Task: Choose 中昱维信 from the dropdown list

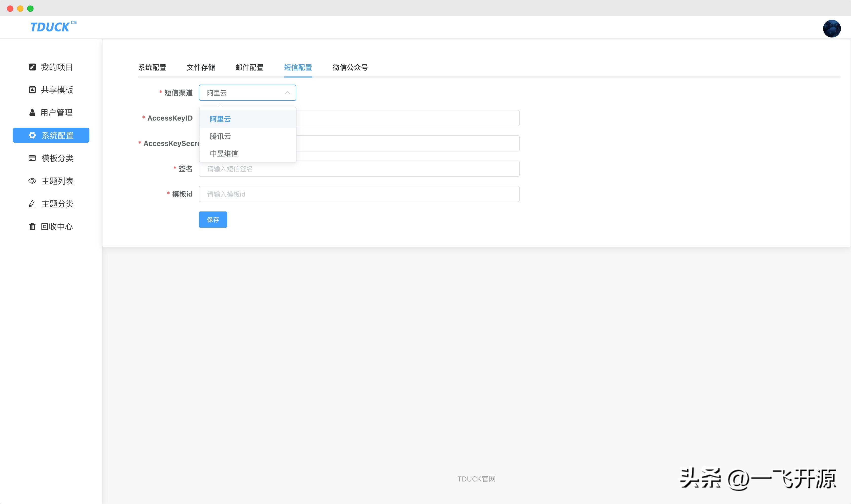Action: click(247, 153)
